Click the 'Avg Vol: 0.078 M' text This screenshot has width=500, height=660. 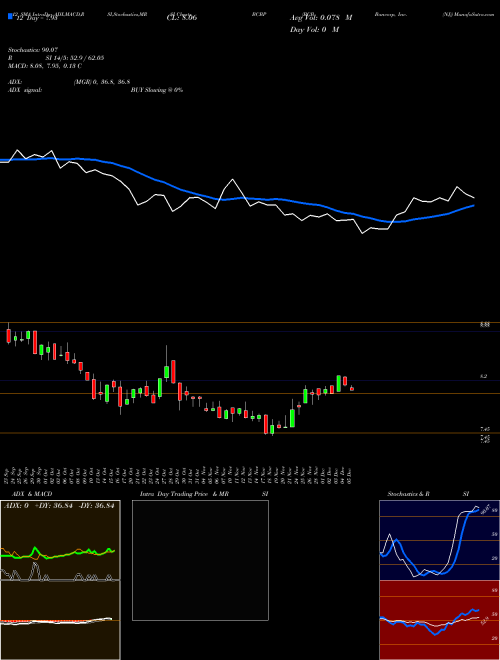point(321,18)
